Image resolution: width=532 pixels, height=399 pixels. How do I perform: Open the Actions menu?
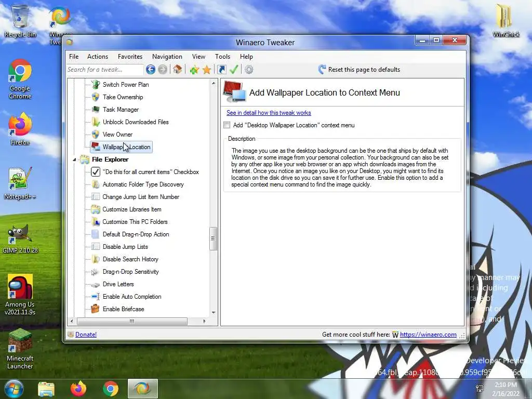coord(98,57)
